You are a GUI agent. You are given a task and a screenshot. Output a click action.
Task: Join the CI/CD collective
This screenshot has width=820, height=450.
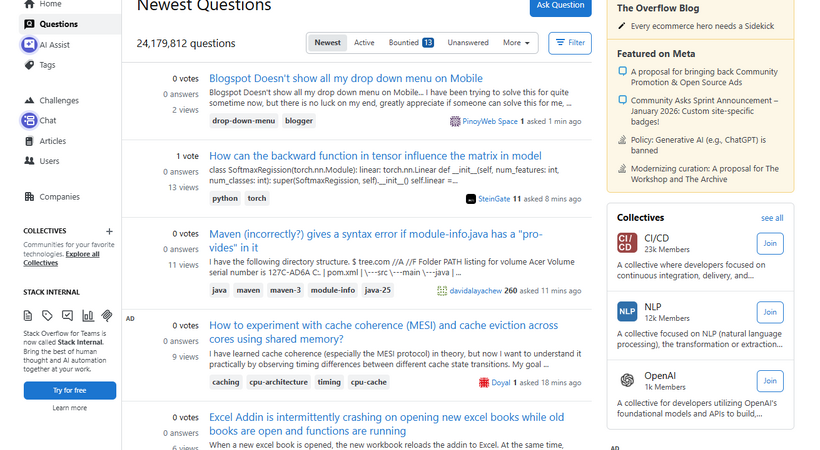coord(770,243)
